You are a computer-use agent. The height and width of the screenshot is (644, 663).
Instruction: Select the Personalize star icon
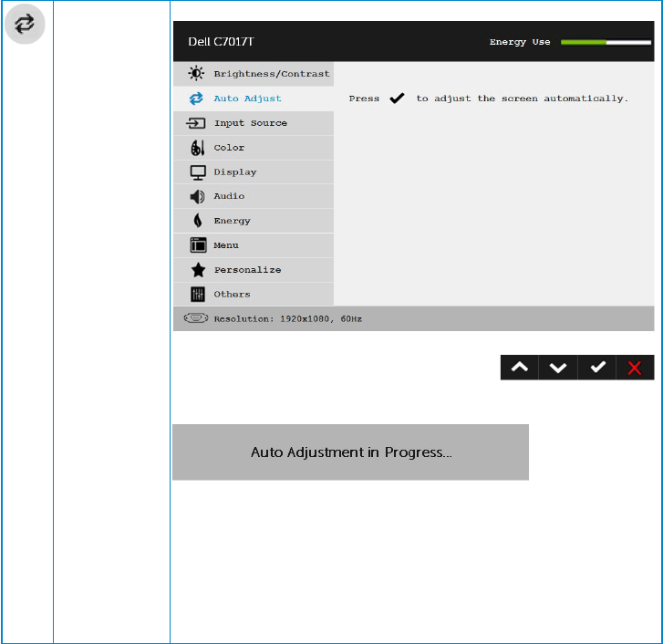pyautogui.click(x=198, y=270)
